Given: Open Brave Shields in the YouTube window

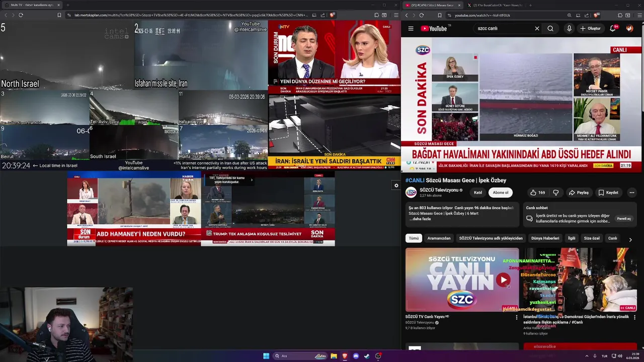Looking at the screenshot, I should pyautogui.click(x=596, y=15).
